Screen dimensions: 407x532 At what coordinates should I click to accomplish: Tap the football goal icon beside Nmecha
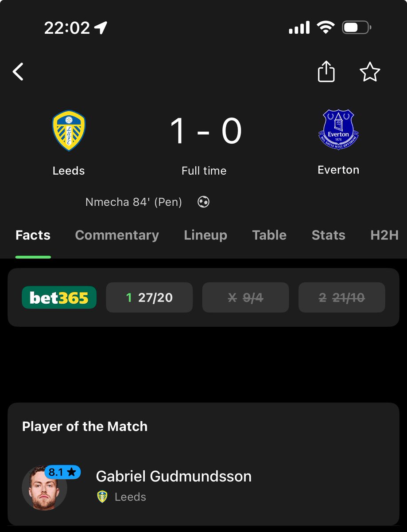pos(203,202)
